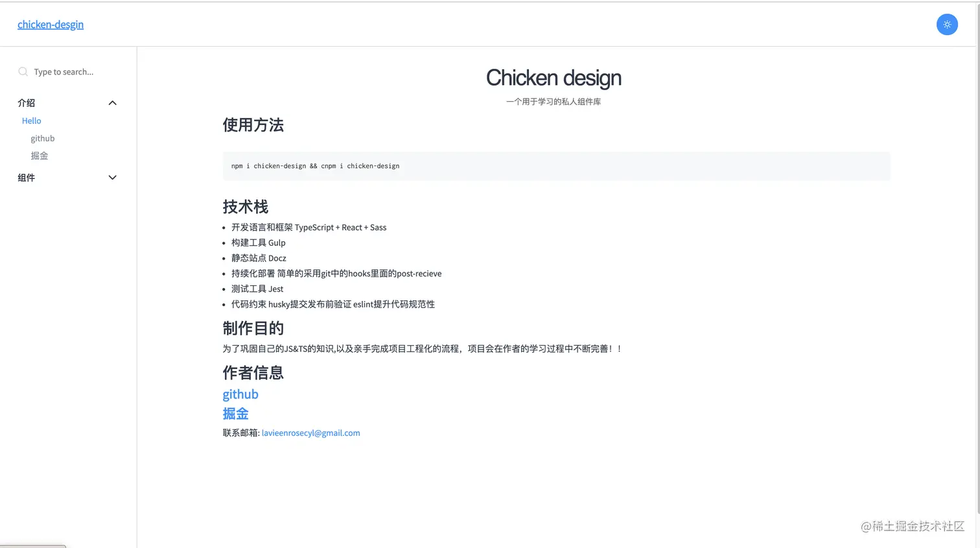980x548 pixels.
Task: Click the 技术栈 heading
Action: 246,207
